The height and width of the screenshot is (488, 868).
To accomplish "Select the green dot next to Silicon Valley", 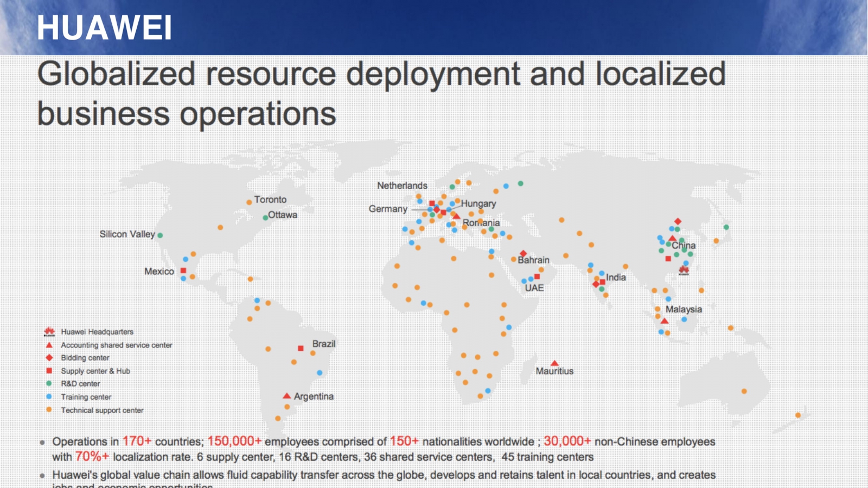I will tap(160, 235).
